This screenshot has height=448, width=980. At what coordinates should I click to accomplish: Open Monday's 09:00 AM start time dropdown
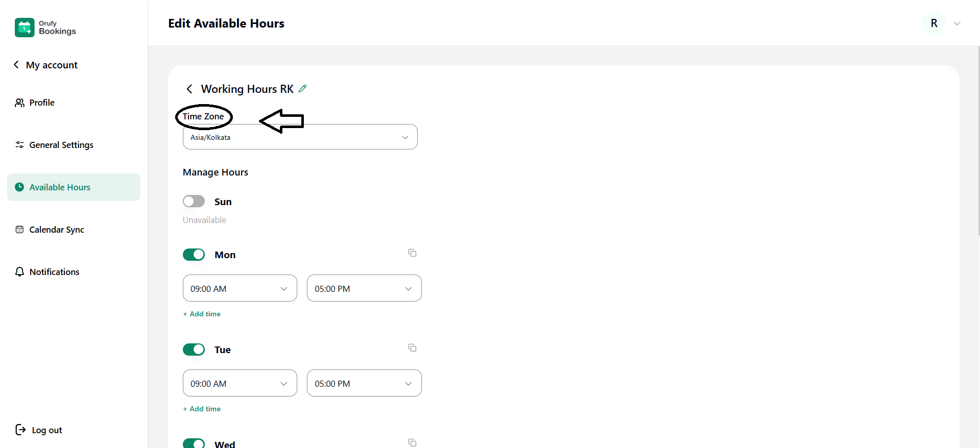(240, 289)
